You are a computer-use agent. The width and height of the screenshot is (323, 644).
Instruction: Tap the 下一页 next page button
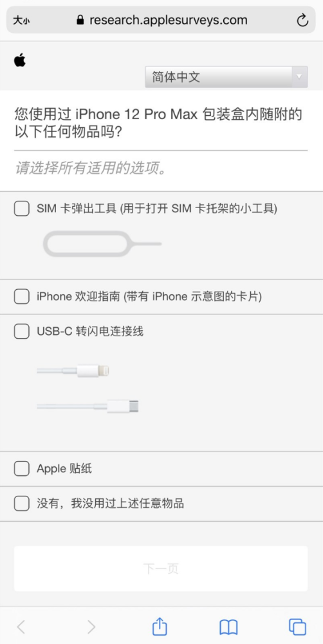pyautogui.click(x=161, y=569)
